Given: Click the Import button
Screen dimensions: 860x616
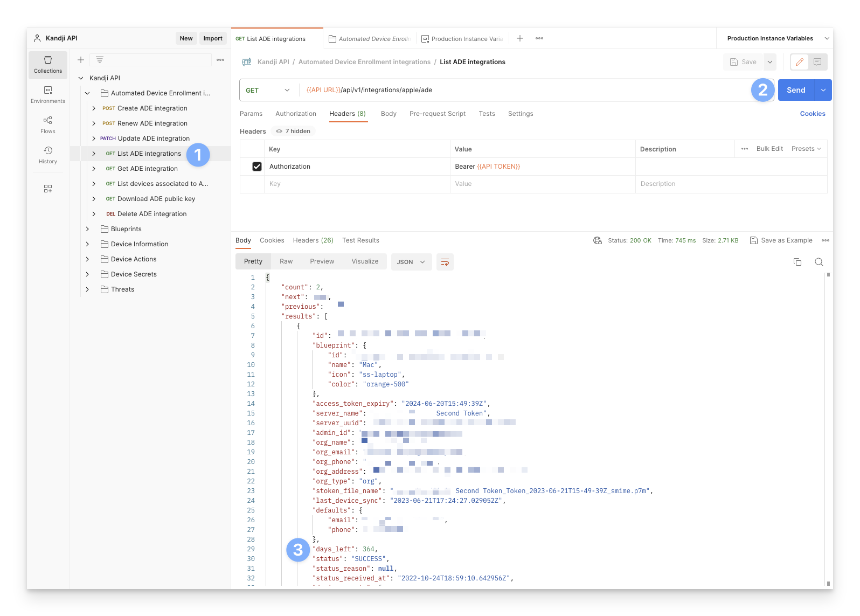Looking at the screenshot, I should pyautogui.click(x=213, y=38).
